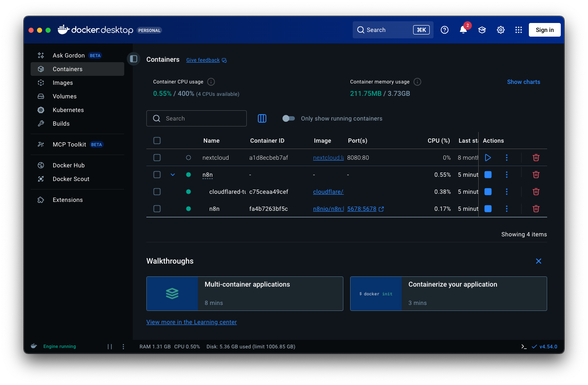Click the memory usage info icon
The height and width of the screenshot is (385, 588).
coord(417,82)
